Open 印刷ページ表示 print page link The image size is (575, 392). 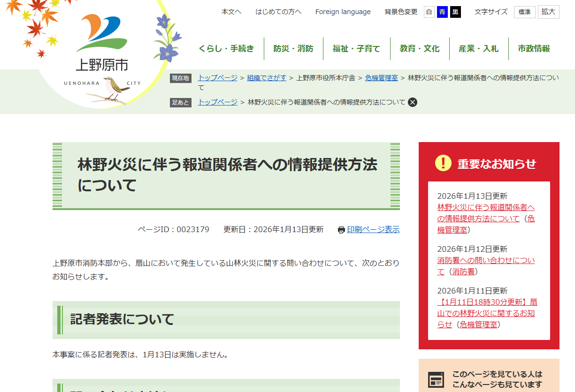pyautogui.click(x=373, y=230)
